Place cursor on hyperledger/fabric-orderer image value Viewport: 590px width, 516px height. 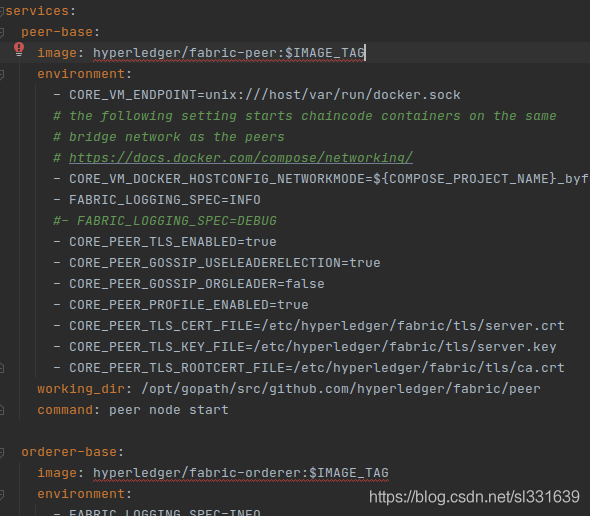click(241, 473)
